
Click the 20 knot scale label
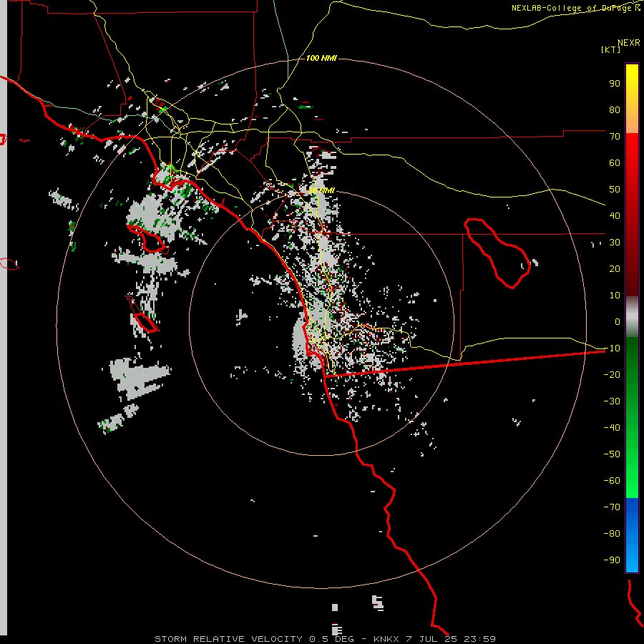click(615, 268)
